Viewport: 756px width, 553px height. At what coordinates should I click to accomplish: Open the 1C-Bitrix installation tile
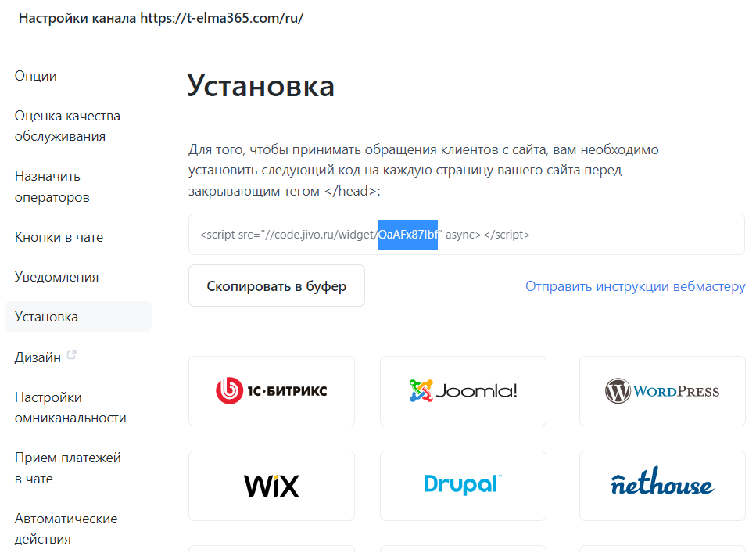click(271, 391)
